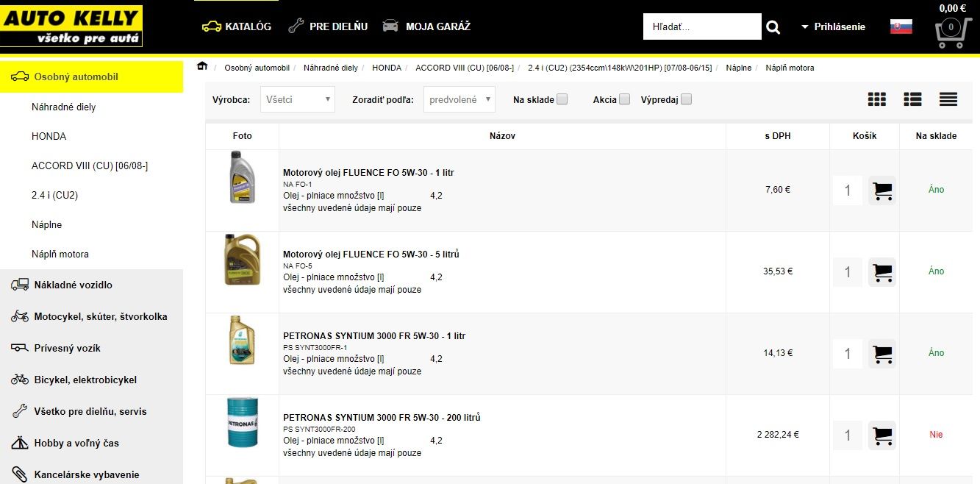Open the Výrobca dropdown showing Všetci
Image resolution: width=980 pixels, height=484 pixels.
298,99
